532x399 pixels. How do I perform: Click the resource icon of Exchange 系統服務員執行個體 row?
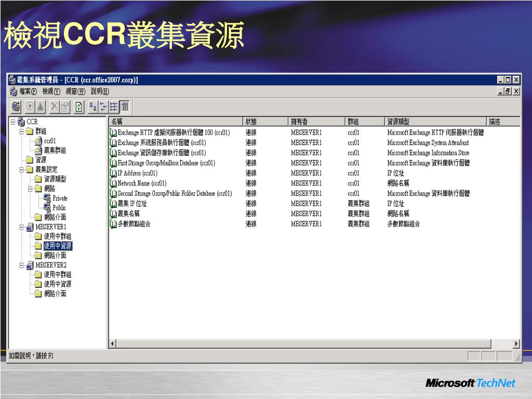click(x=113, y=143)
